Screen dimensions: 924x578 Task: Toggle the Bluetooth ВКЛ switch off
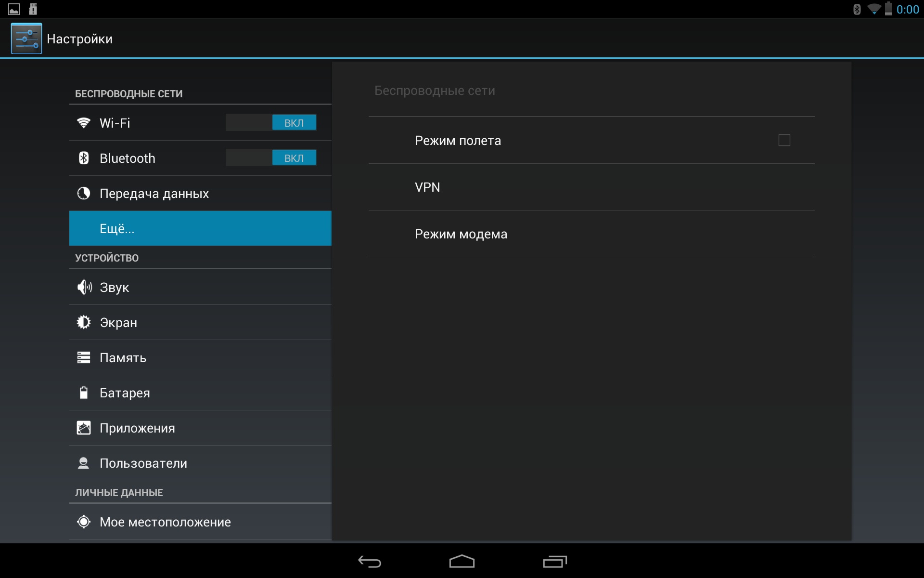click(271, 158)
